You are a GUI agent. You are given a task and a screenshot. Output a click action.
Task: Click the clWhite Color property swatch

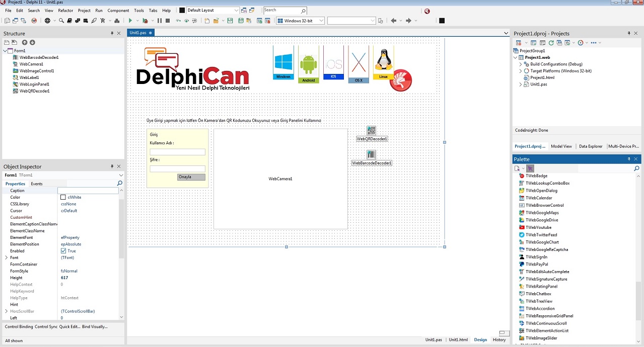63,197
